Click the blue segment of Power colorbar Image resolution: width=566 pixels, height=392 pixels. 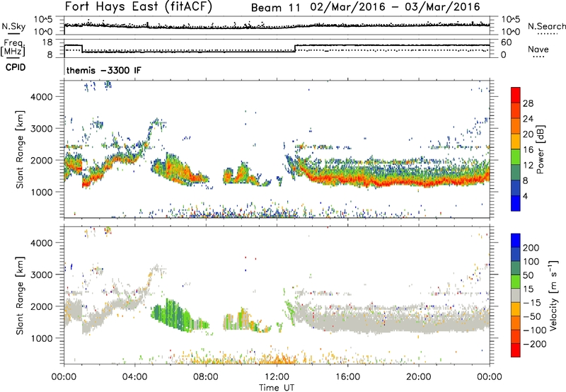tap(516, 203)
